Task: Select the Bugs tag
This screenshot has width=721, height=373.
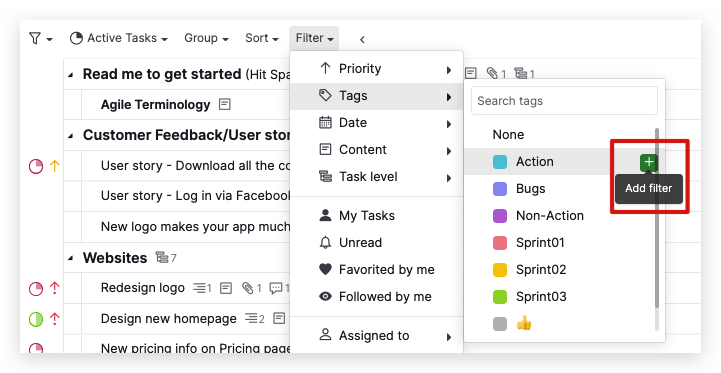Action: (x=530, y=189)
